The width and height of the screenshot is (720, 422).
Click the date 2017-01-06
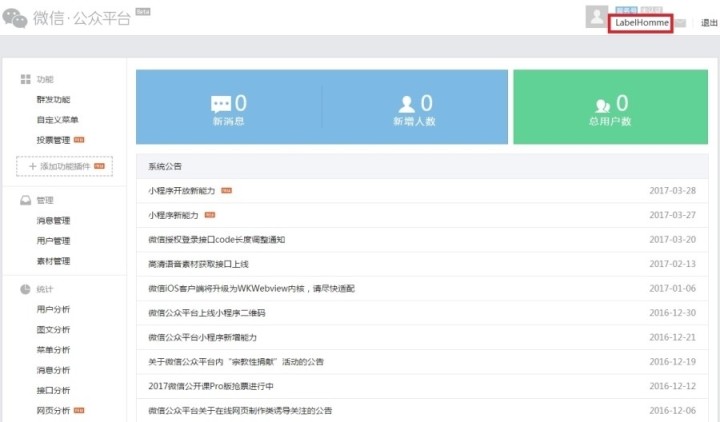(x=672, y=288)
